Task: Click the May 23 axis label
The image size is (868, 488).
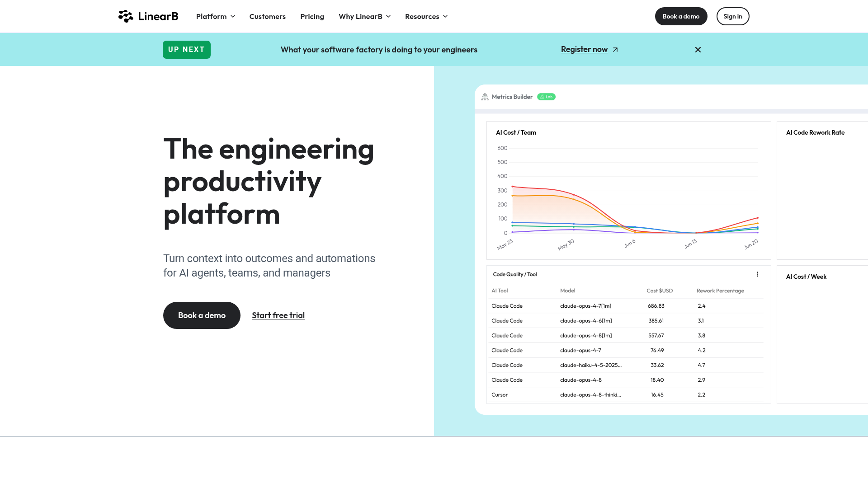Action: pyautogui.click(x=505, y=244)
